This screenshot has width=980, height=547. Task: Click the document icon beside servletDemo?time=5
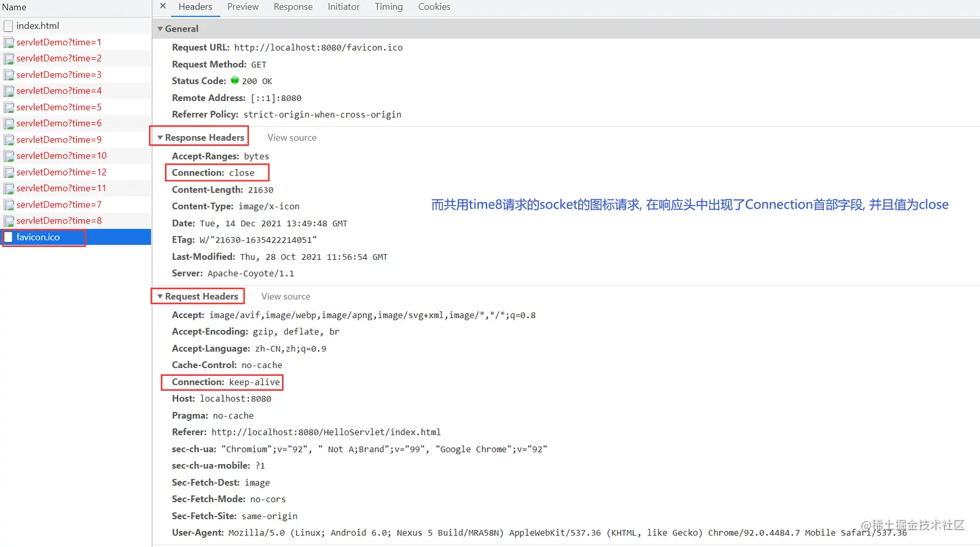[8, 107]
